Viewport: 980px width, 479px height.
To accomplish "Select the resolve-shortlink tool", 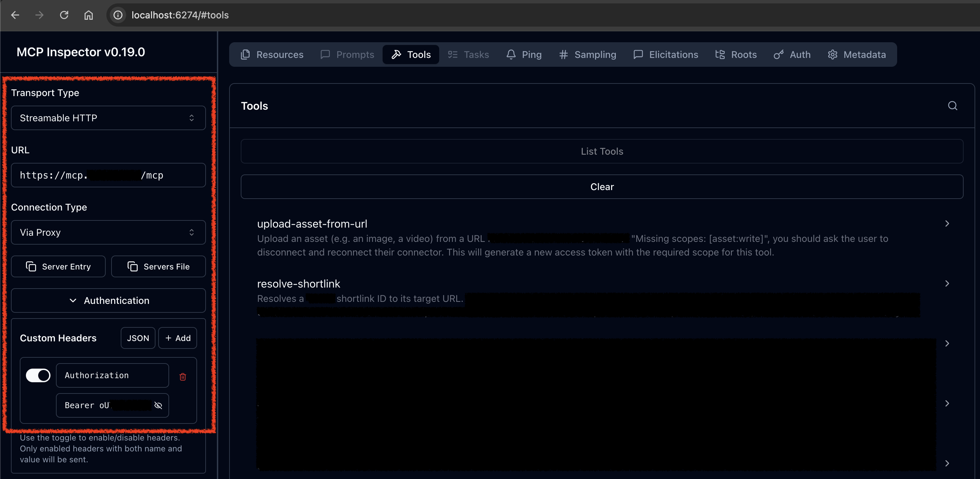I will pos(602,298).
